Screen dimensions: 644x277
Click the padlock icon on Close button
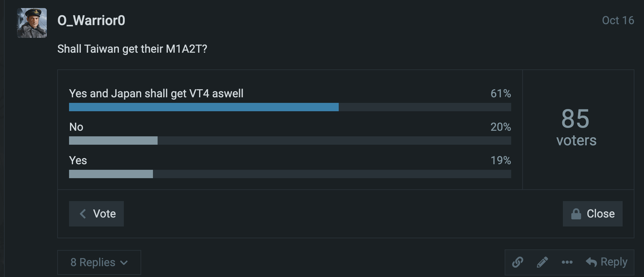click(x=576, y=214)
